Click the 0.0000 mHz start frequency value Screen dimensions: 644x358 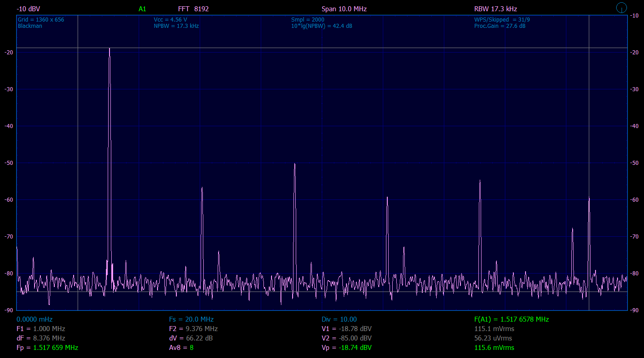(35, 319)
